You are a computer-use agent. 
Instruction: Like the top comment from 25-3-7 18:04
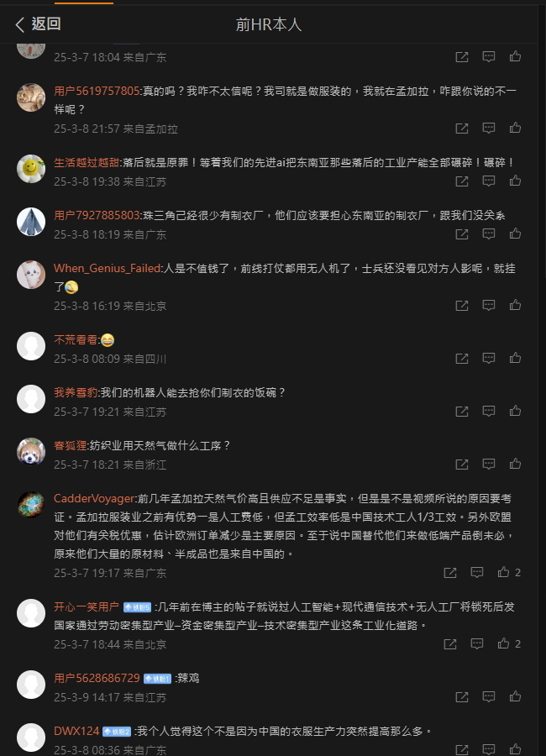515,57
